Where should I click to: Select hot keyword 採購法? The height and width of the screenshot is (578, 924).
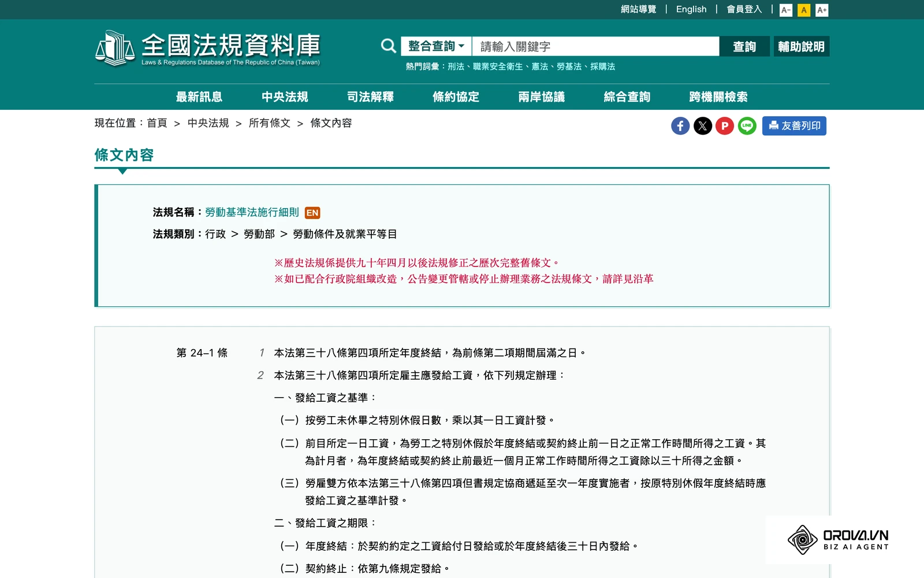tap(602, 66)
